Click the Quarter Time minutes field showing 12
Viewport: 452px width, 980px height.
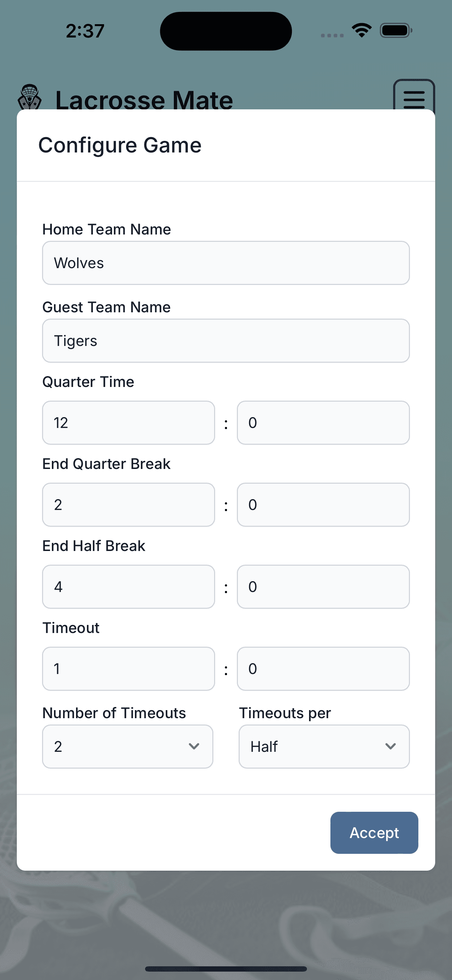coord(129,423)
